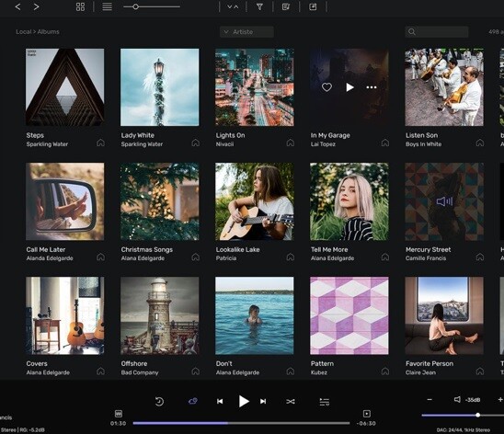The width and height of the screenshot is (504, 434).
Task: Click the home icon for Tell Me More
Action: click(x=385, y=257)
